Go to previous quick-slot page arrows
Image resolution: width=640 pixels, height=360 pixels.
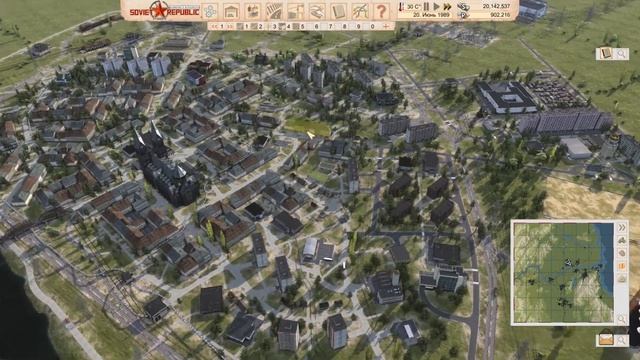point(214,27)
